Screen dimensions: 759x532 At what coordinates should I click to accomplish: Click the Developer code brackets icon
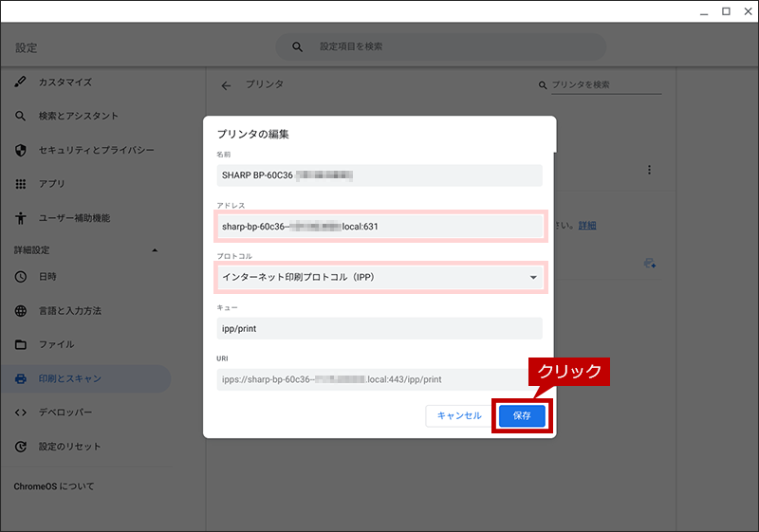pos(20,413)
